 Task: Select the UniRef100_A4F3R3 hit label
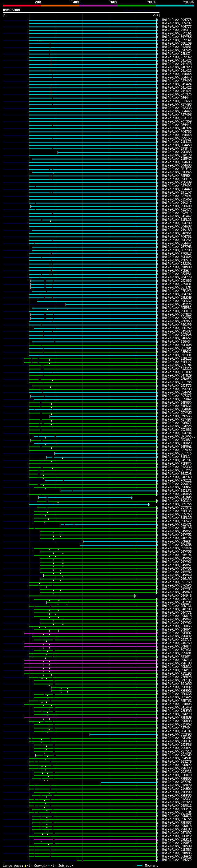(177, 67)
